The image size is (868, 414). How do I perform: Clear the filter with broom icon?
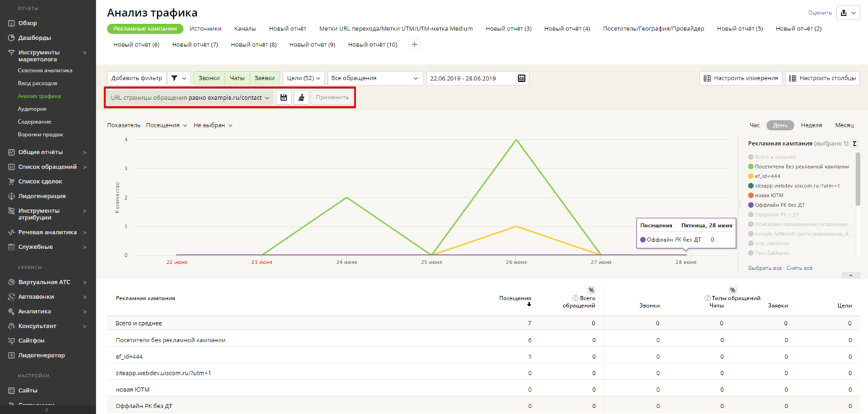301,98
